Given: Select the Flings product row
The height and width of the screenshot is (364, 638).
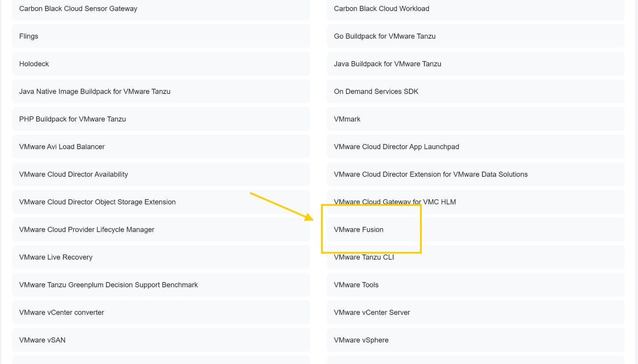Looking at the screenshot, I should 161,36.
